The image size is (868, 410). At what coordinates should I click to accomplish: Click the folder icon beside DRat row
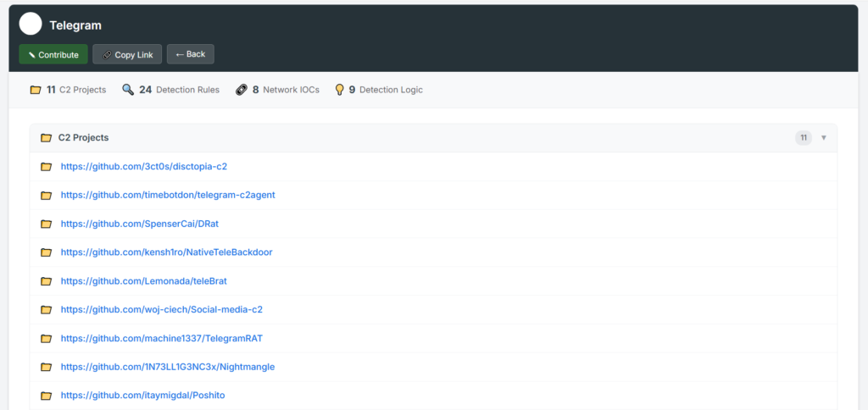[x=46, y=224]
